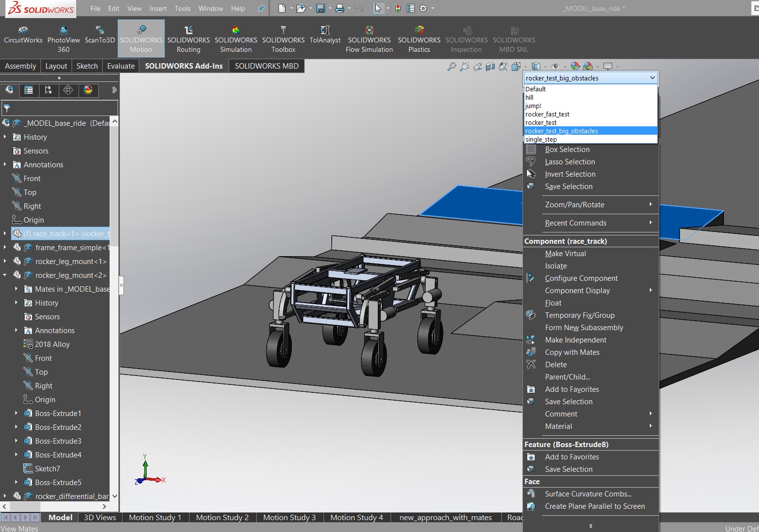The image size is (759, 532).
Task: Open the PropertyManager tab icon
Action: pyautogui.click(x=29, y=90)
